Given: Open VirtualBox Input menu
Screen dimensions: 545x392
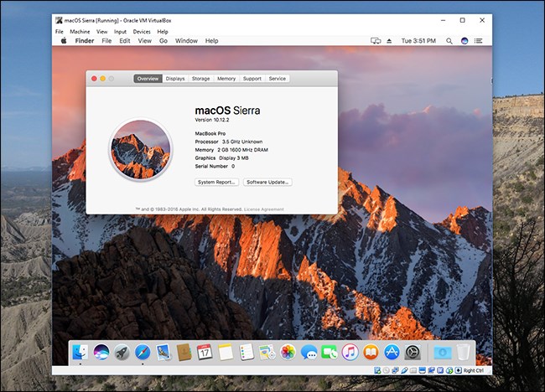Looking at the screenshot, I should pyautogui.click(x=120, y=32).
